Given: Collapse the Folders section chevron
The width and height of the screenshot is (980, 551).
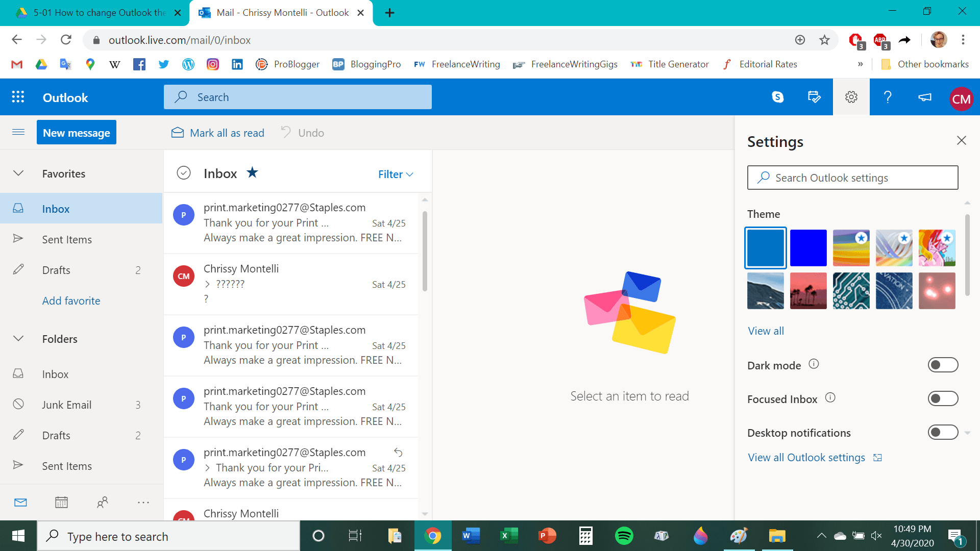Looking at the screenshot, I should 18,339.
